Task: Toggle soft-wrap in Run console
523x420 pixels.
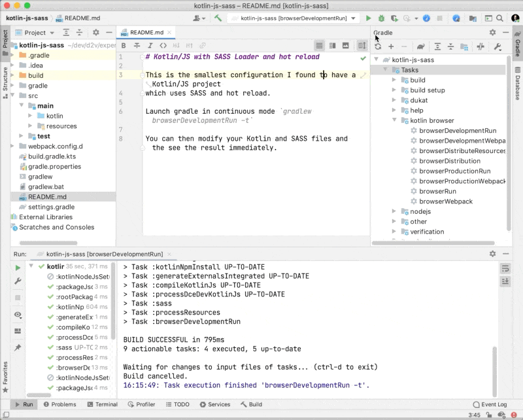Action: [505, 268]
